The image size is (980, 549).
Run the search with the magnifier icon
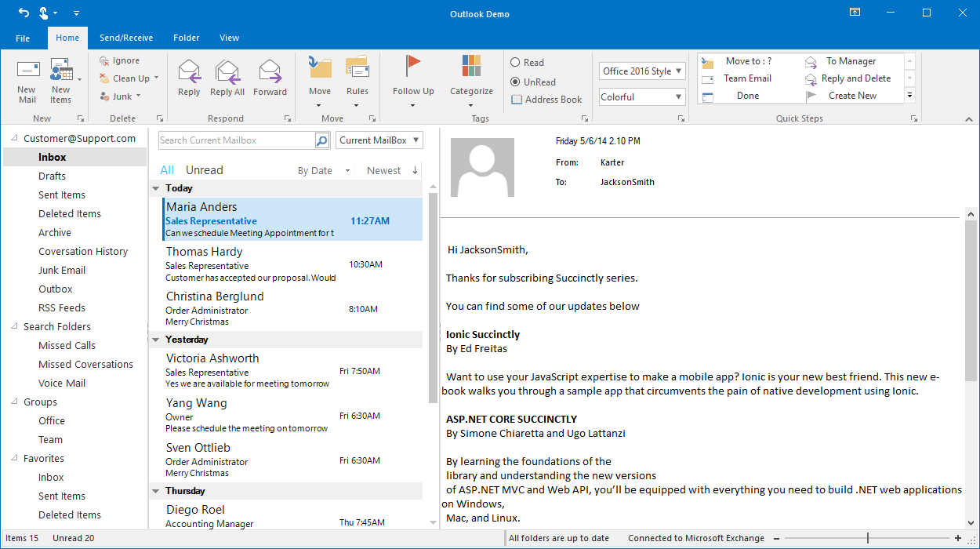pyautogui.click(x=321, y=140)
